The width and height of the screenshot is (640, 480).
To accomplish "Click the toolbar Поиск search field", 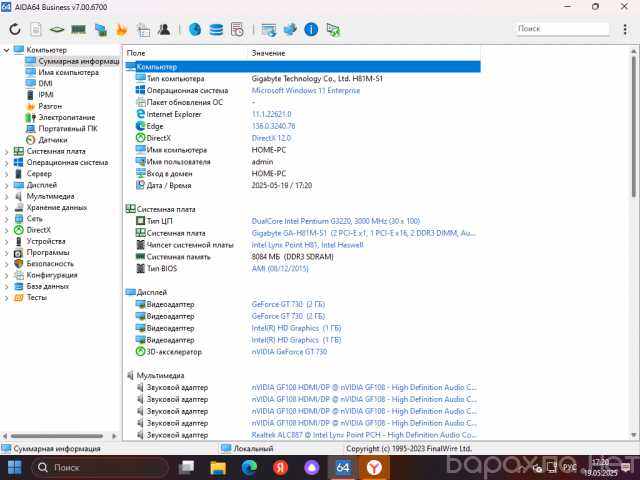I will click(x=562, y=29).
